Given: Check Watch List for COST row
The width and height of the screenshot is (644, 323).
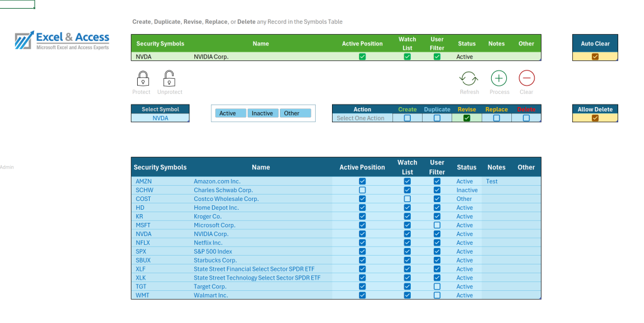Looking at the screenshot, I should pos(407,199).
